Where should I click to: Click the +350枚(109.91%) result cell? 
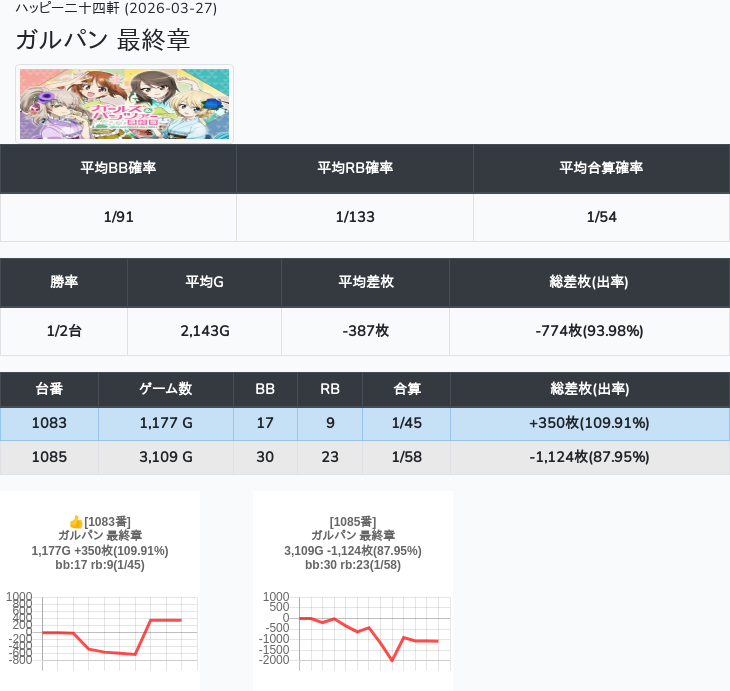[589, 423]
